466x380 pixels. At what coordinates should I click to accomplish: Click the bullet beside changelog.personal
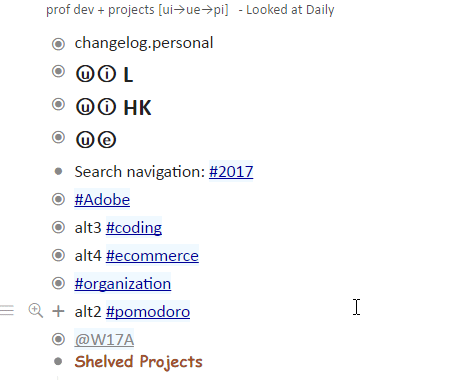click(58, 44)
